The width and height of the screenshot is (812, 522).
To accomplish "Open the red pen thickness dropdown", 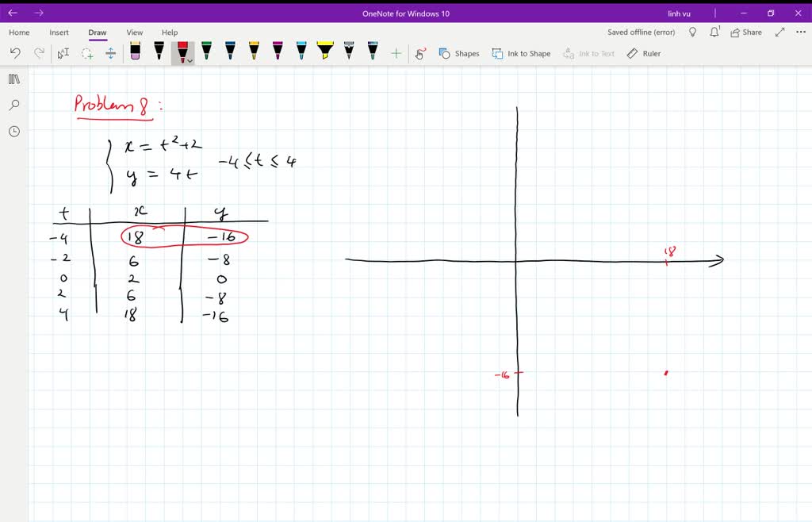I will (190, 60).
